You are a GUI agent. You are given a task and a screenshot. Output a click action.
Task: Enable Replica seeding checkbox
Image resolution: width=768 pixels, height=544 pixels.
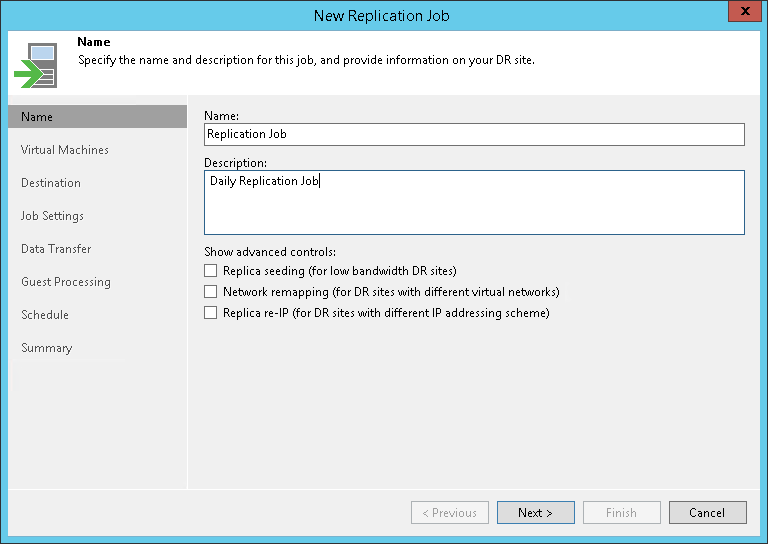[210, 271]
